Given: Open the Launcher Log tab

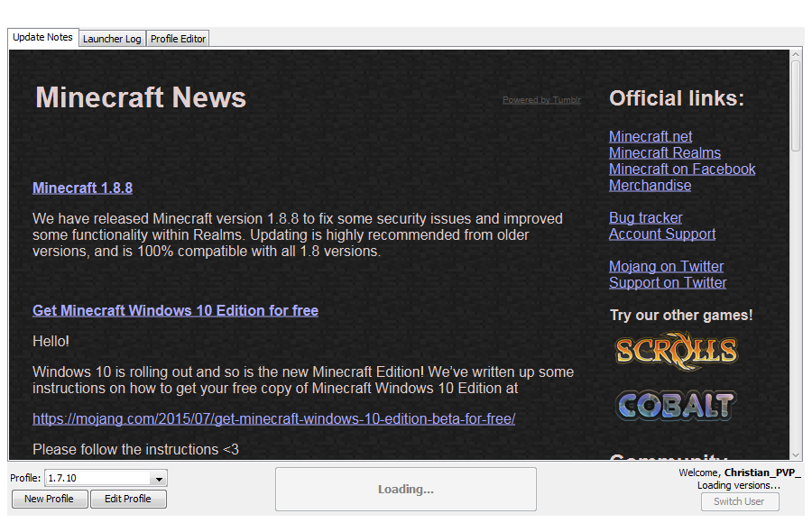Looking at the screenshot, I should (112, 39).
